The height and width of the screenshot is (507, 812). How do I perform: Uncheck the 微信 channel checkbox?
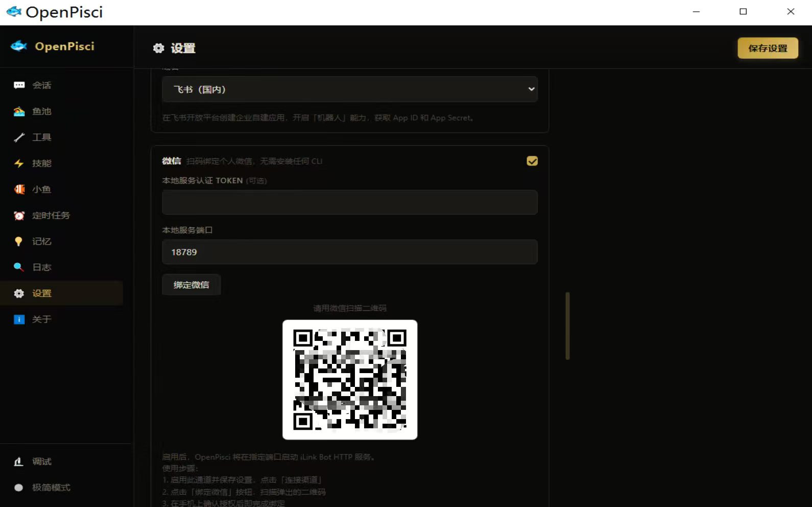click(532, 161)
